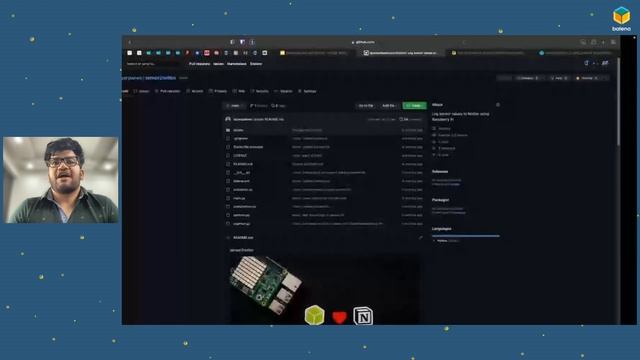Open the Add file dropdown
Screen dimensions: 640x360
pyautogui.click(x=389, y=106)
